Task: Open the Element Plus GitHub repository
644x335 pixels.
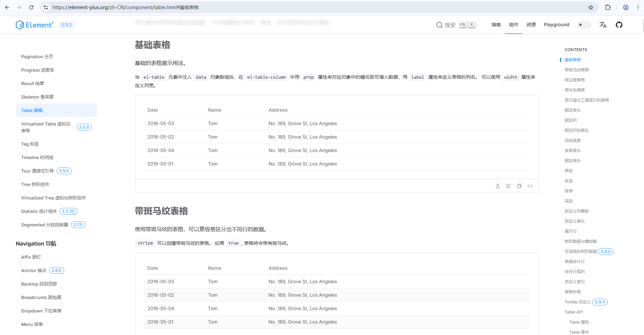Action: (619, 25)
